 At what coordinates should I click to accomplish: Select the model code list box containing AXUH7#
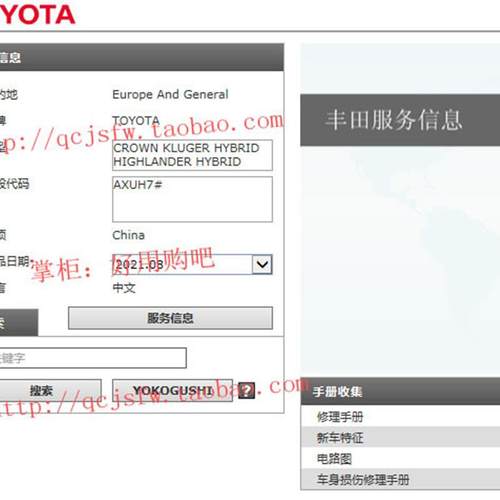(192, 199)
